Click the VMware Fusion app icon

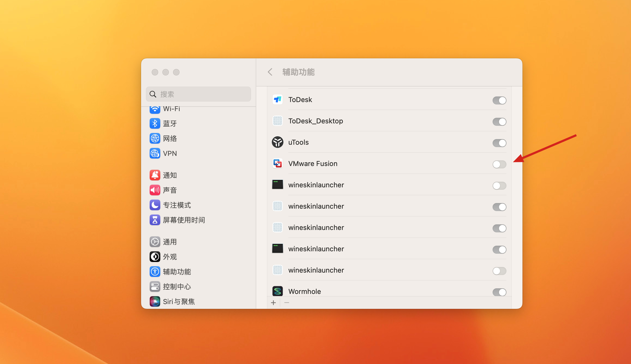[x=277, y=164]
